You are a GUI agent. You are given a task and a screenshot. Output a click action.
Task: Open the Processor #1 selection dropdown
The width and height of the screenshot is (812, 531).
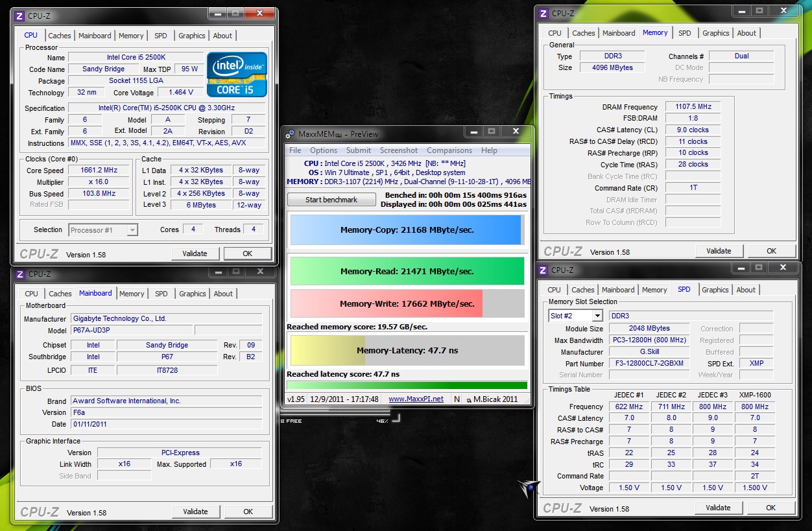click(103, 230)
